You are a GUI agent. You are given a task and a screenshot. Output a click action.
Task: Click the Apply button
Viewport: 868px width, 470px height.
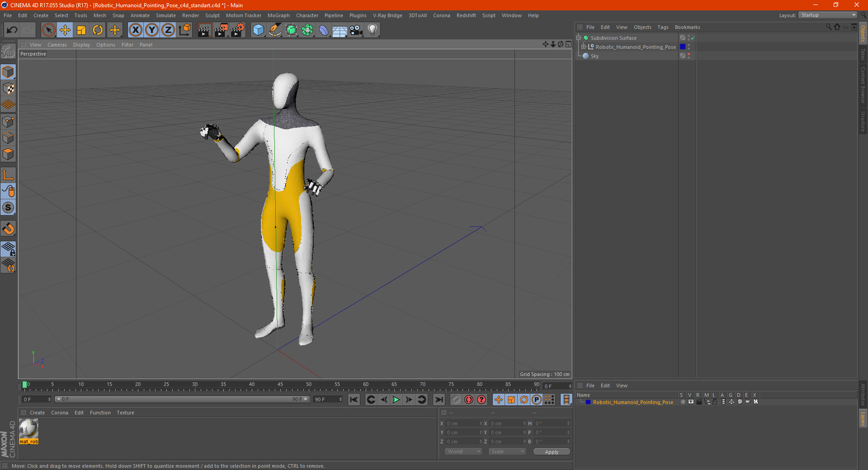click(x=552, y=452)
